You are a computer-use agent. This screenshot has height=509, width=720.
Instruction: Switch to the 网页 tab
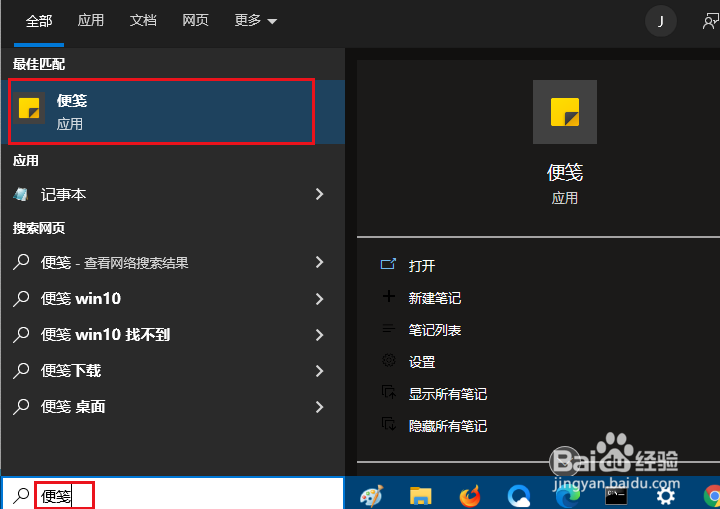point(195,20)
